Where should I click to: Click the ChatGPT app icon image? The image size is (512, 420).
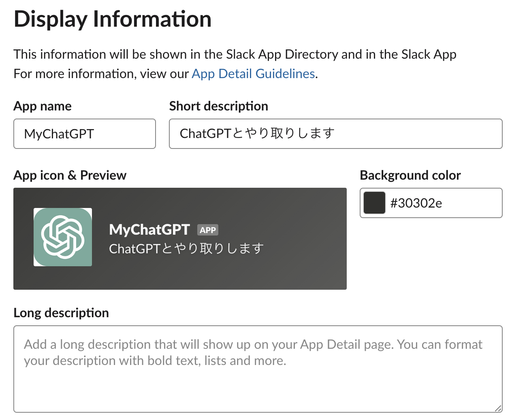[x=63, y=237]
